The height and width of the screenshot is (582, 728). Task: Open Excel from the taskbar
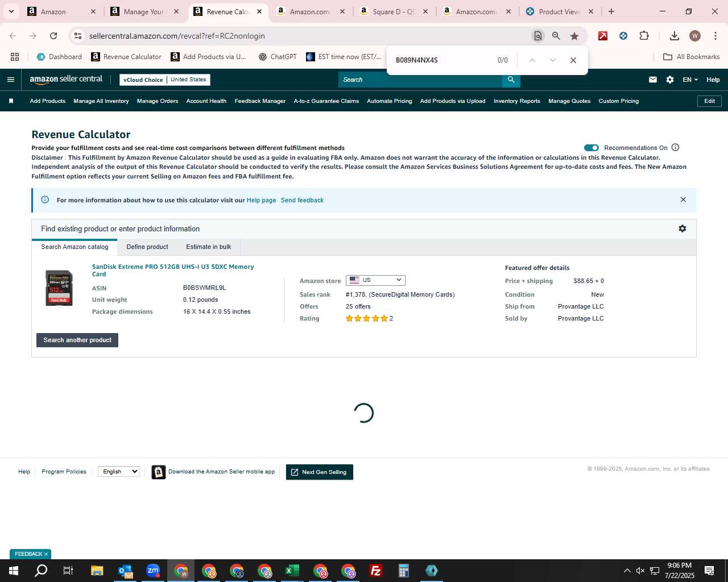point(292,571)
